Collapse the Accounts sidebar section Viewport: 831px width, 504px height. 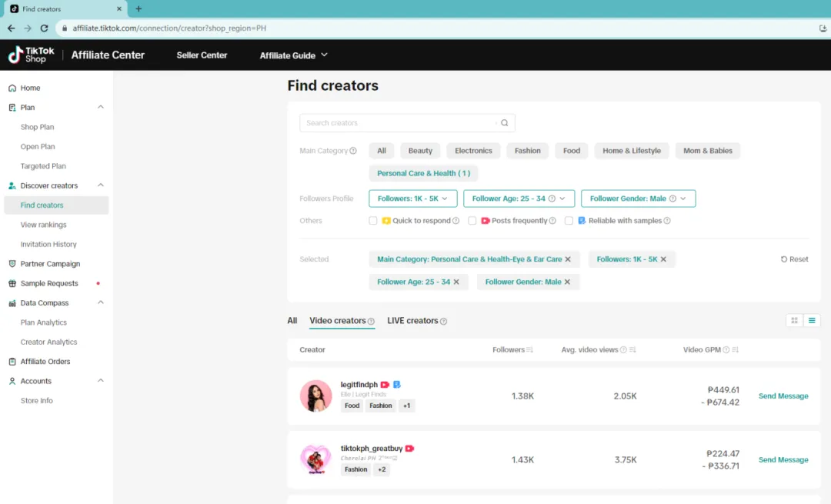click(x=100, y=381)
